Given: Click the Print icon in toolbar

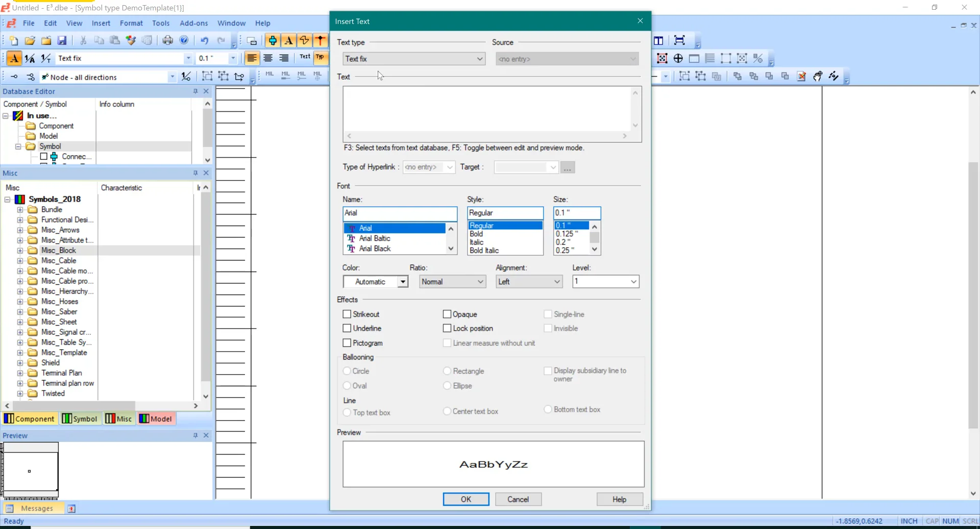Looking at the screenshot, I should point(167,41).
